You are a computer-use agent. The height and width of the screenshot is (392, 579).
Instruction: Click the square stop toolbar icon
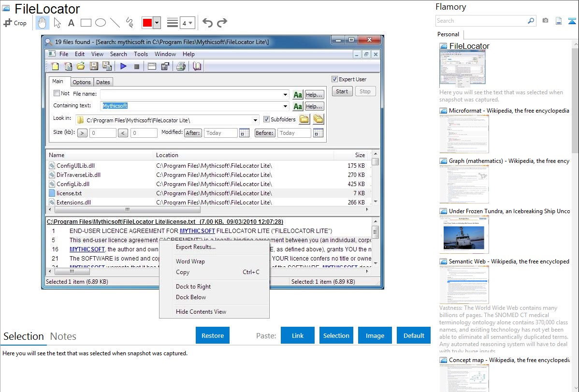pyautogui.click(x=137, y=67)
